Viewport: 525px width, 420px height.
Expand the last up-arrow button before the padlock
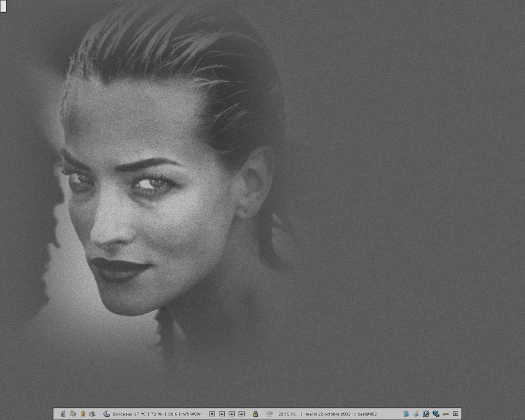click(x=241, y=414)
